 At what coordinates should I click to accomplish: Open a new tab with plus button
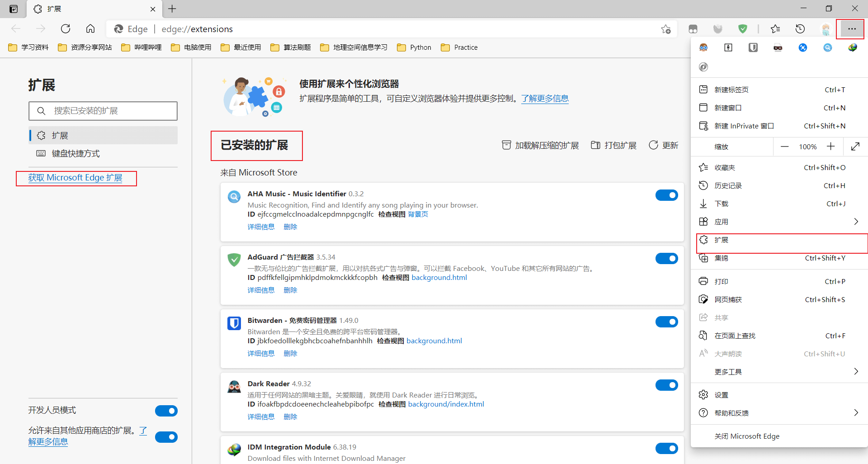coord(172,9)
